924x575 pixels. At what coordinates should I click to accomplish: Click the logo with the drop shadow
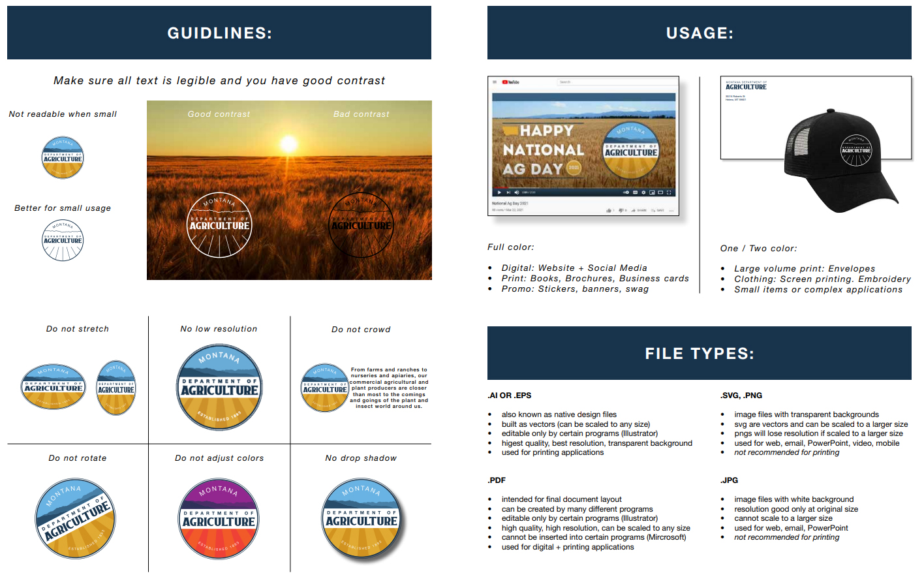362,519
